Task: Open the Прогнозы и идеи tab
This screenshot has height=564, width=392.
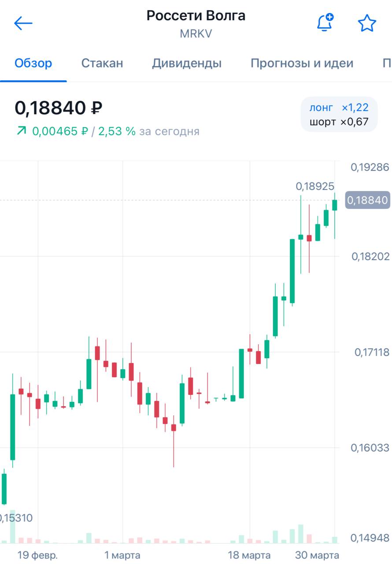Action: point(302,63)
